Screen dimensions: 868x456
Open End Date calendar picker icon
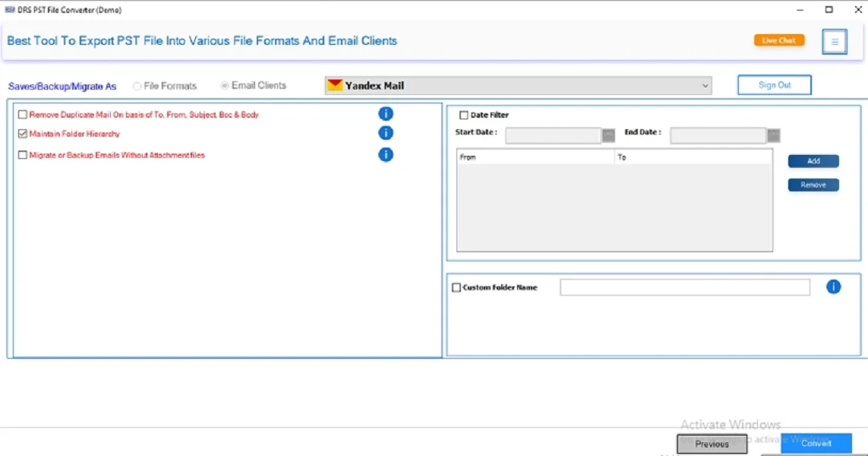click(773, 135)
